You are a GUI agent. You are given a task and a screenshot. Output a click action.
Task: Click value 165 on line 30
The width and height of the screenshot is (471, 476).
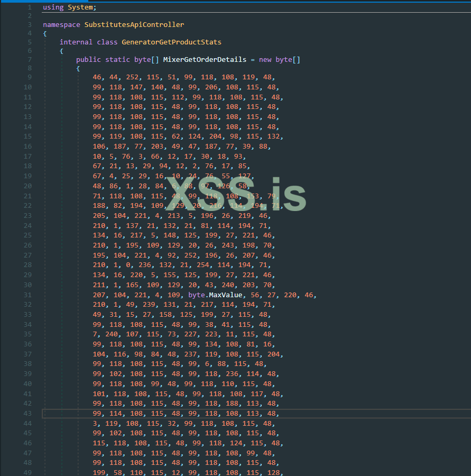(x=132, y=285)
